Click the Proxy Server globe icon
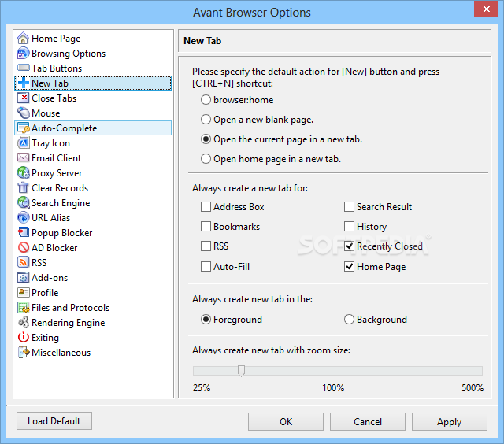 pyautogui.click(x=23, y=173)
